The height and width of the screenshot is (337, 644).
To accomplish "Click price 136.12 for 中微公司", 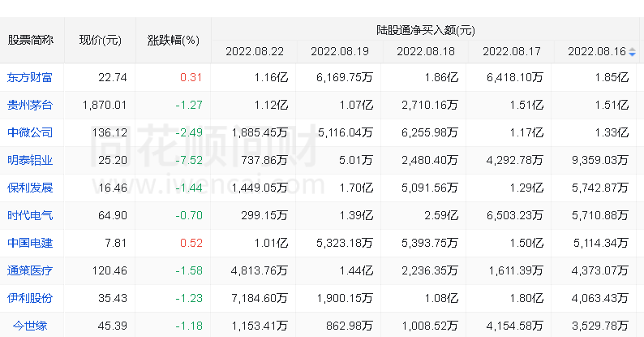I will pyautogui.click(x=109, y=132).
